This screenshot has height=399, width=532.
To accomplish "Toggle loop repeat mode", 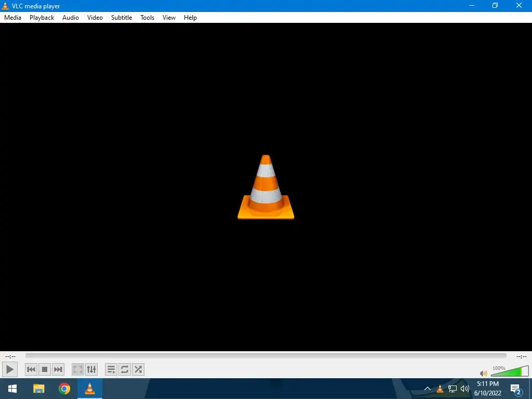I will coord(125,369).
